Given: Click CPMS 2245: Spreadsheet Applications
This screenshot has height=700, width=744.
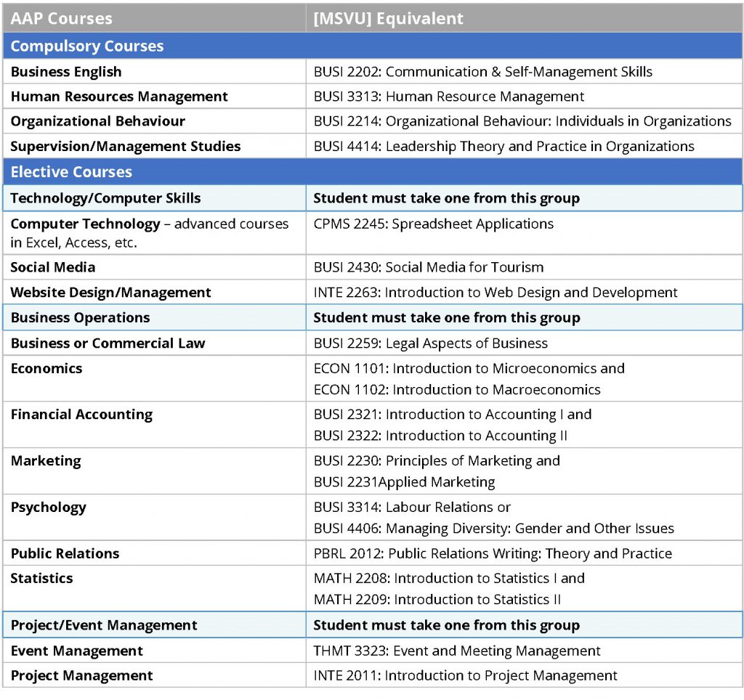Looking at the screenshot, I should click(433, 224).
